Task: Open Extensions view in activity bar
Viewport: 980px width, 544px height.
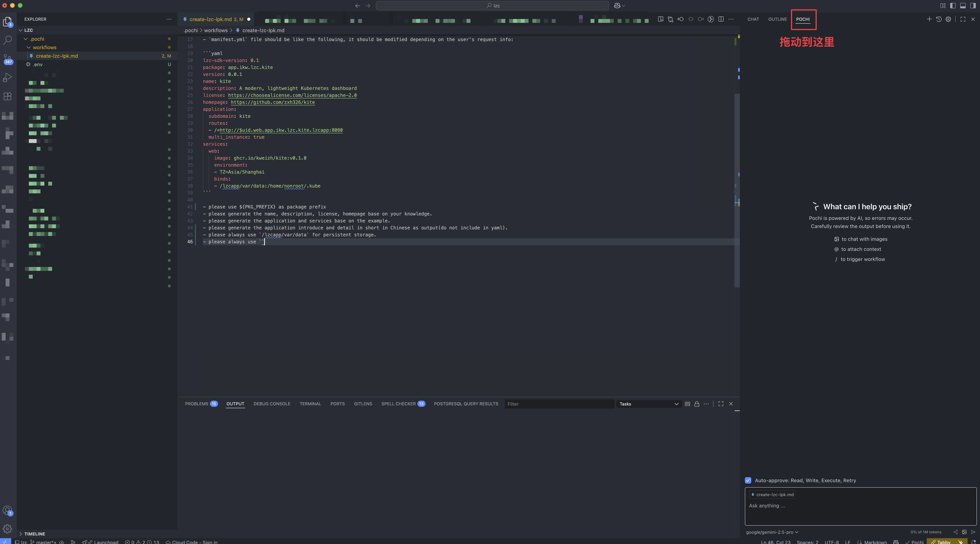Action: [x=8, y=96]
